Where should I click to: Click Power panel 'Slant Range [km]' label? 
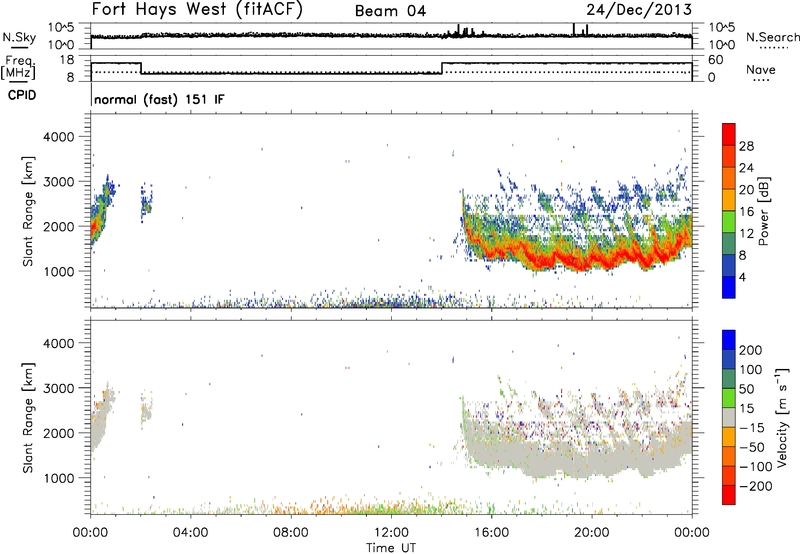point(28,211)
